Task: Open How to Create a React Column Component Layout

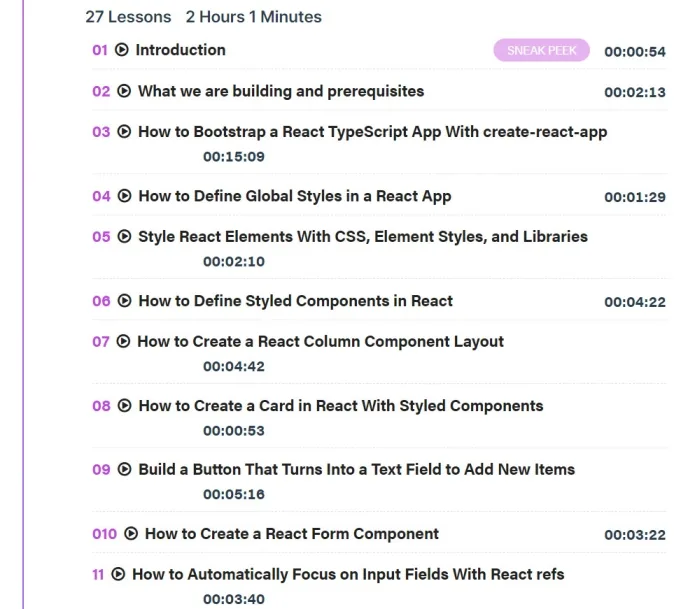Action: (x=320, y=342)
